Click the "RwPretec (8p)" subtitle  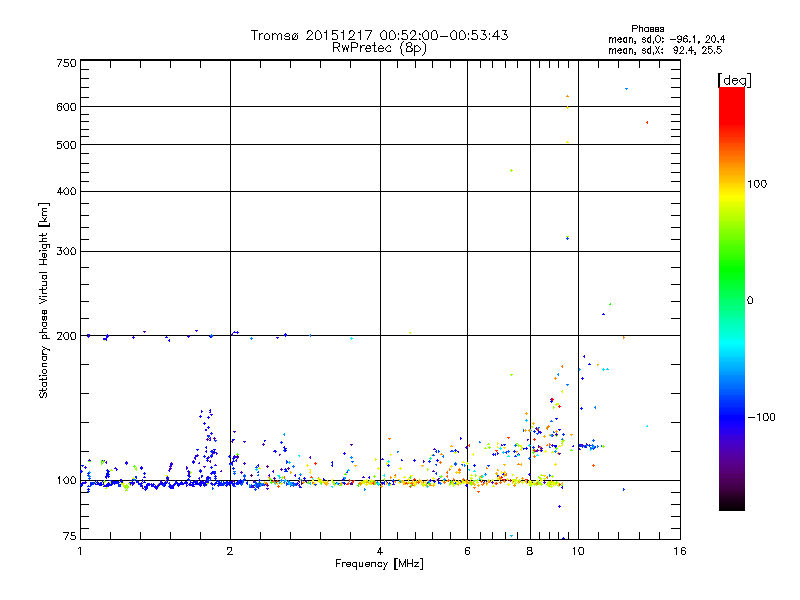point(379,48)
